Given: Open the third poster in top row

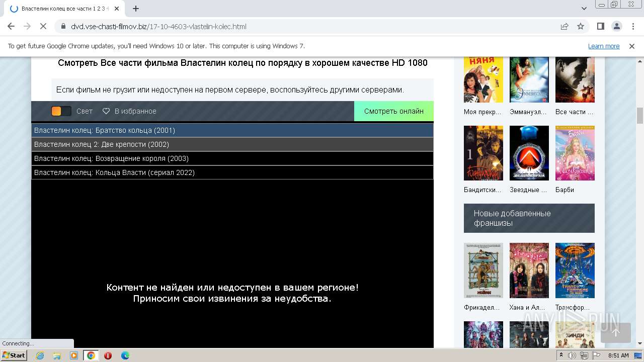Looking at the screenshot, I should (x=575, y=79).
